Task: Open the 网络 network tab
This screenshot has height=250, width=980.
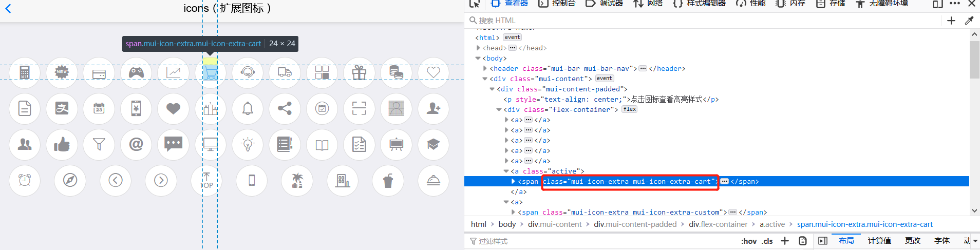Action: point(648,3)
